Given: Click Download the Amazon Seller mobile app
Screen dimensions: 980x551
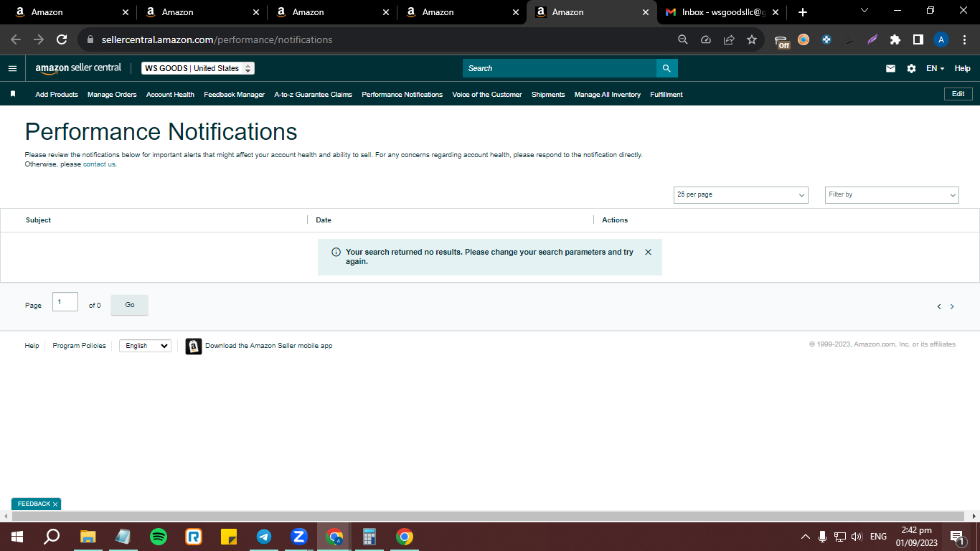Looking at the screenshot, I should pos(269,346).
